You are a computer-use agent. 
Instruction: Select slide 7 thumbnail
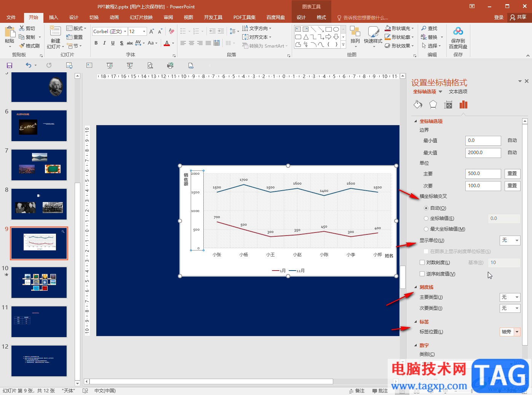tap(39, 165)
